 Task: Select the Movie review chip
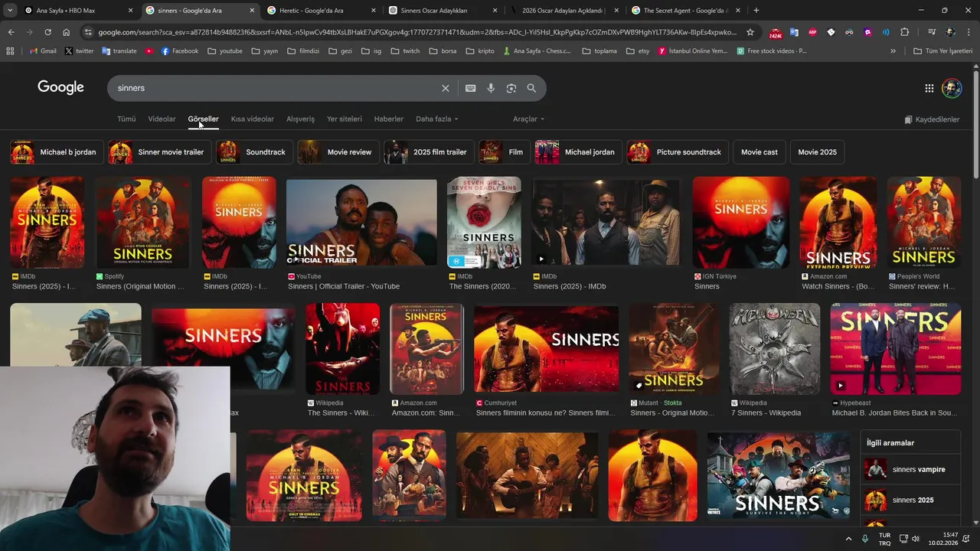tap(338, 152)
